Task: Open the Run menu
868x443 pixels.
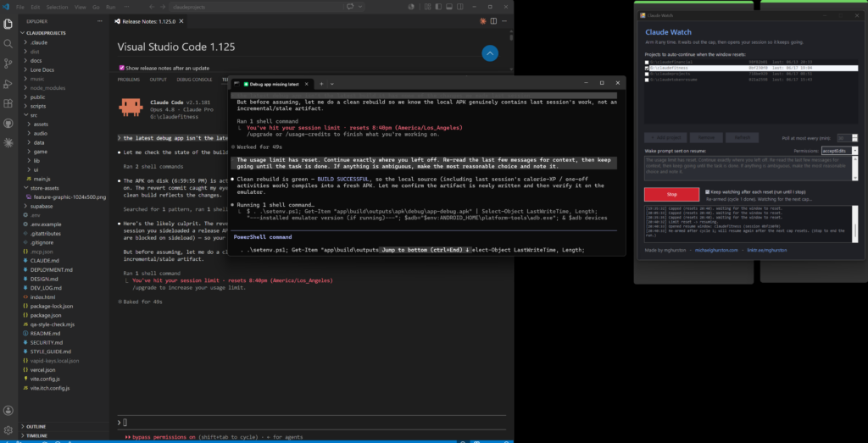Action: point(111,7)
